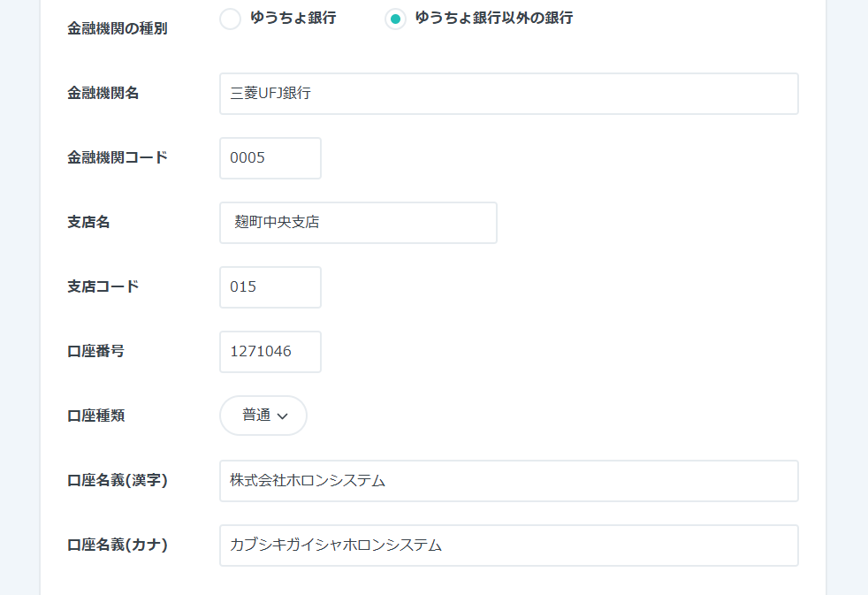This screenshot has height=595, width=868.
Task: Focus the 金融機関コード field with 0005
Action: coord(270,158)
